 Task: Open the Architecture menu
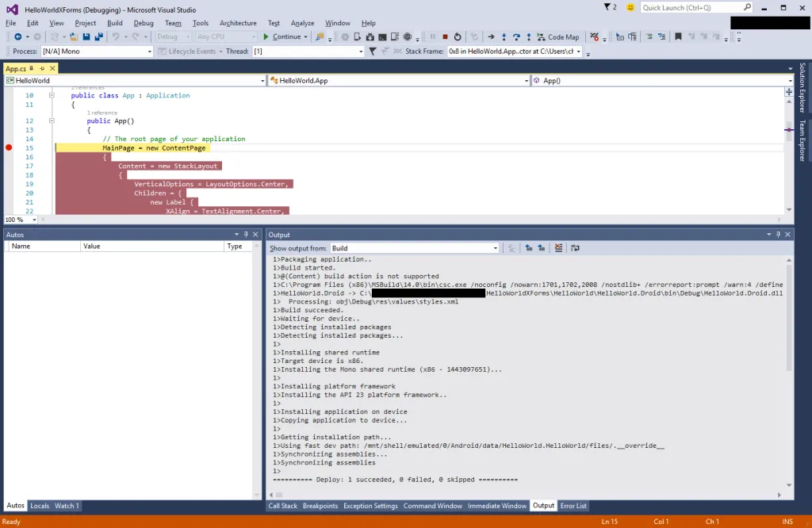(x=238, y=23)
